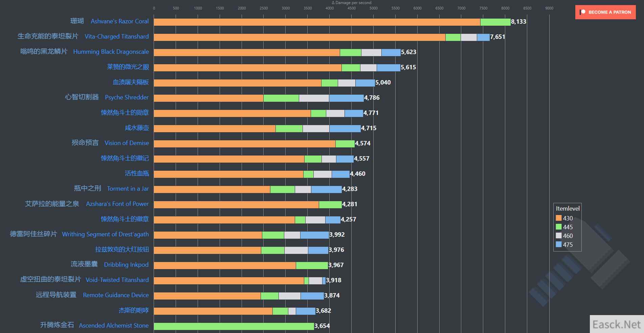Open the Psyche Shredder trinket link

click(x=127, y=97)
